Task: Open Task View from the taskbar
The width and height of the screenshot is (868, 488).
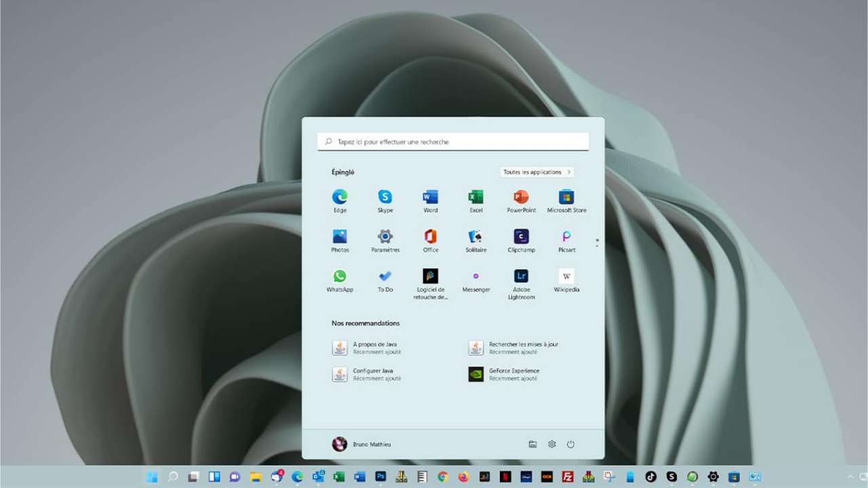Action: [193, 476]
